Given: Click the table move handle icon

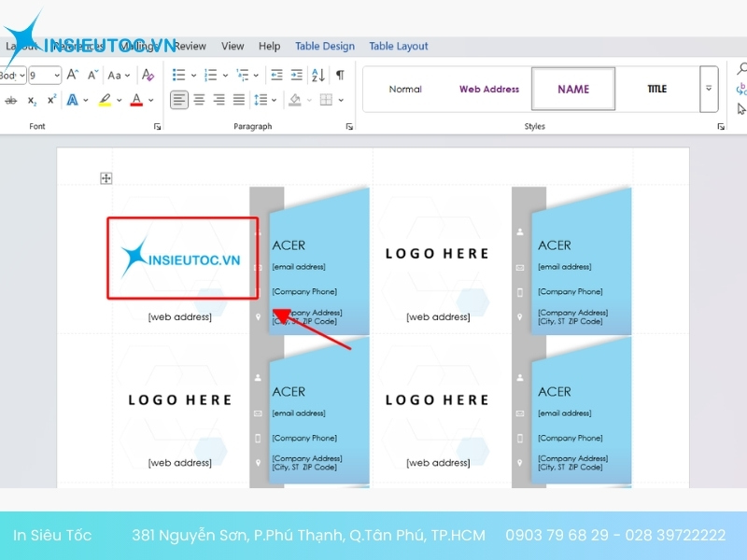Looking at the screenshot, I should coord(106,178).
